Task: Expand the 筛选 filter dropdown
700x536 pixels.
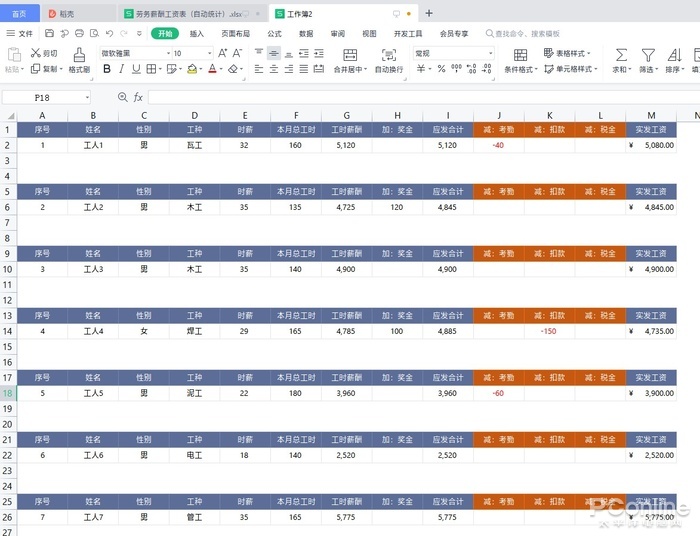Action: pos(657,70)
